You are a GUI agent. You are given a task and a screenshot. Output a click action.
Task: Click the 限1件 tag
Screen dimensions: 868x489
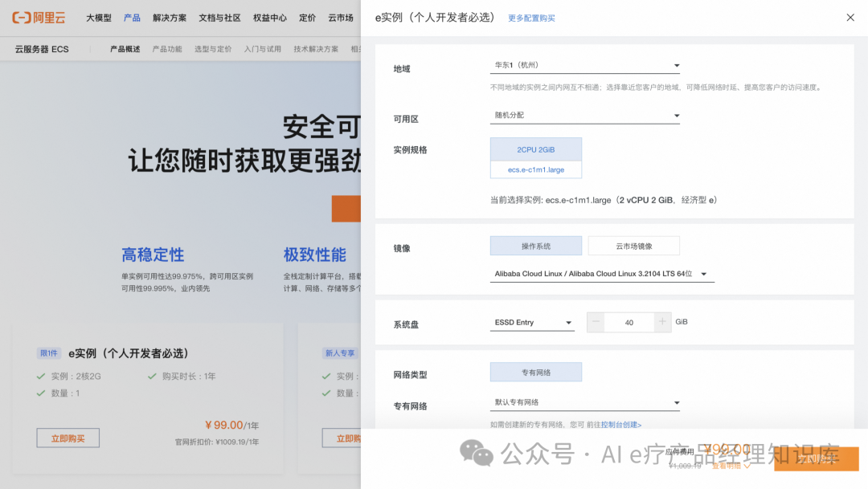tap(49, 353)
